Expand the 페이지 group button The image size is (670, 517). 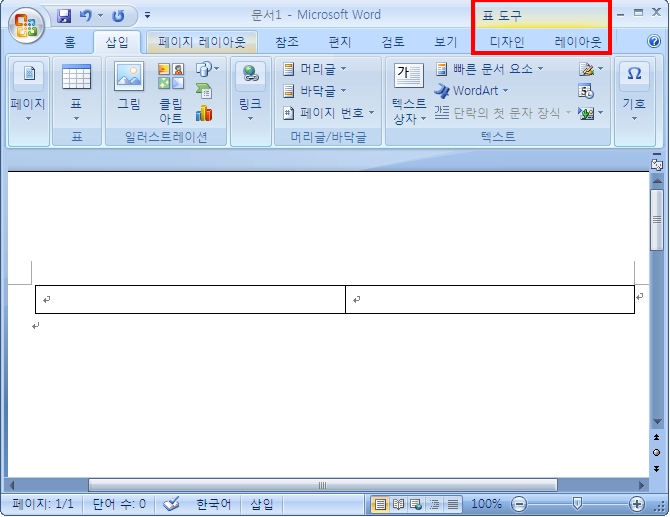(28, 91)
